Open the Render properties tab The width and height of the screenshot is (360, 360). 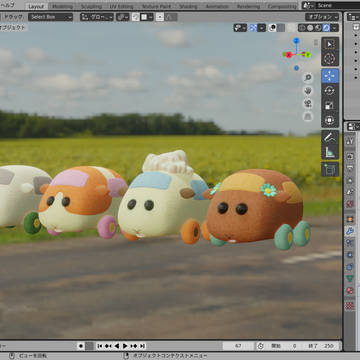[x=350, y=156]
